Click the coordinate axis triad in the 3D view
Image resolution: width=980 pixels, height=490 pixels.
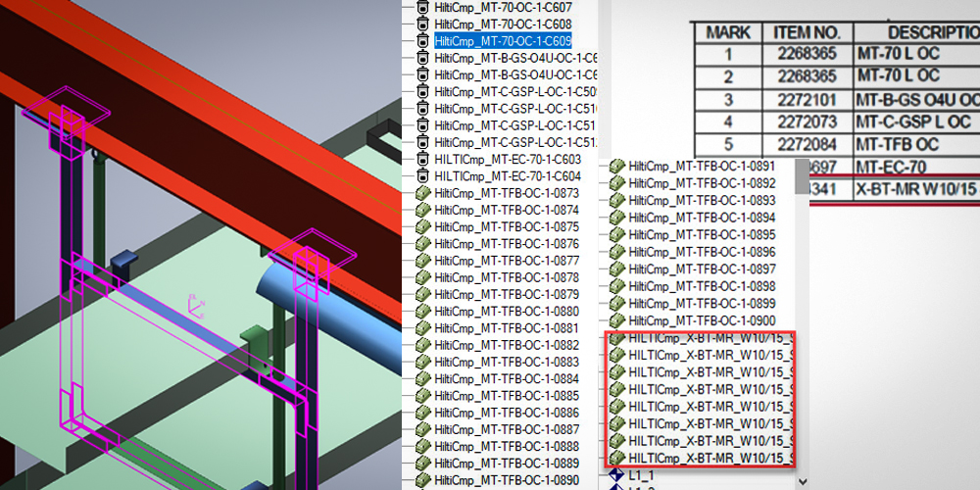coord(196,306)
